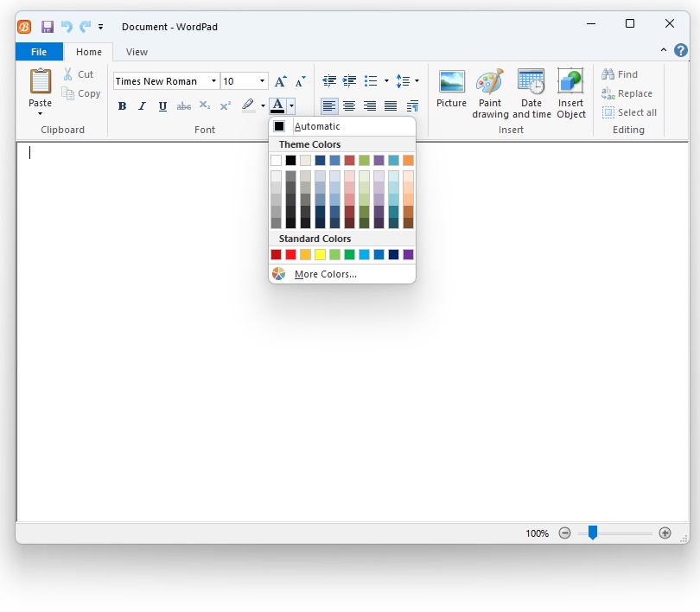Click the Insert Object icon
This screenshot has width=700, height=612.
tap(570, 83)
